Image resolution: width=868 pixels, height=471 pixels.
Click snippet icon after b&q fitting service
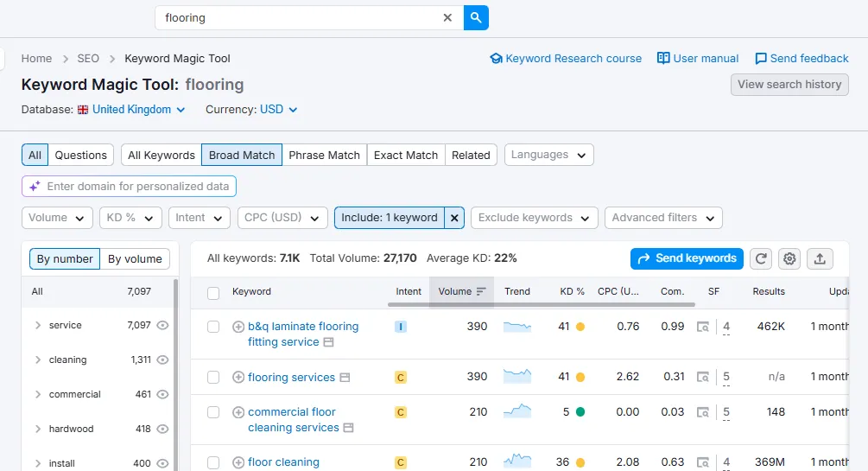328,342
